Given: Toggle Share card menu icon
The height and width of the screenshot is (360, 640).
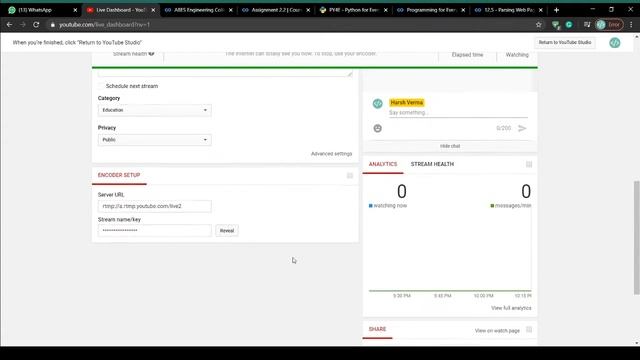Looking at the screenshot, I should coord(529,329).
